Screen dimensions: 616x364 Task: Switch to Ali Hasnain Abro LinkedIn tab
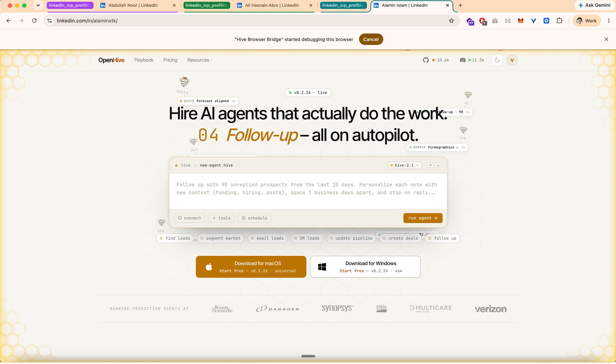coord(275,5)
